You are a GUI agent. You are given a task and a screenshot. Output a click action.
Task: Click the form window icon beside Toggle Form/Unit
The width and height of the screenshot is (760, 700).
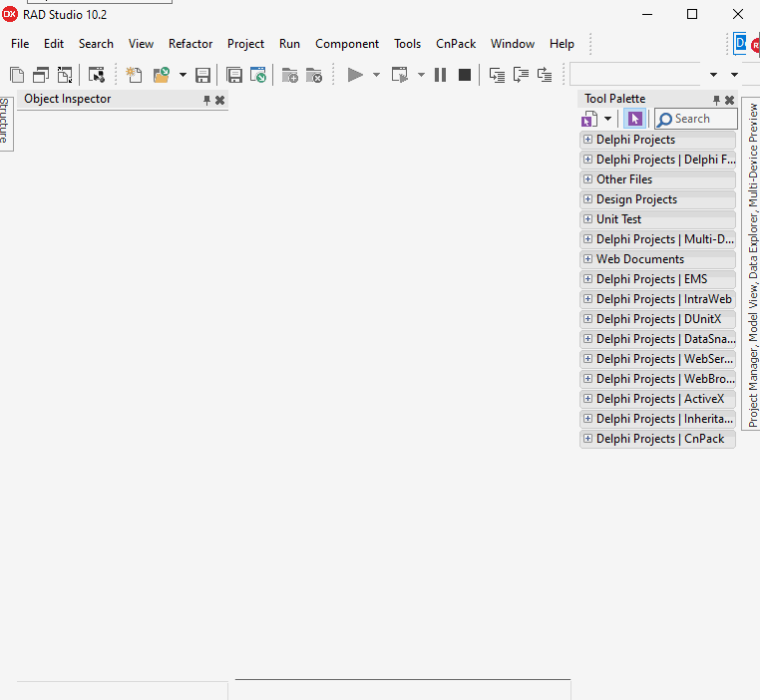[x=97, y=75]
